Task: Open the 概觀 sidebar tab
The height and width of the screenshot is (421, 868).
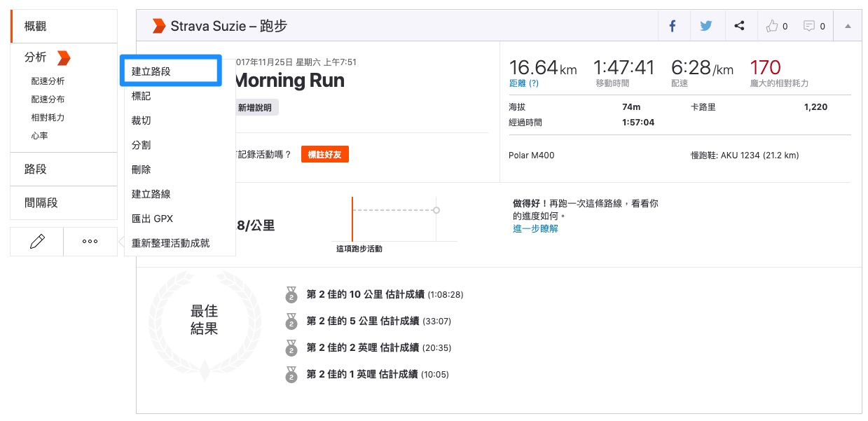Action: click(36, 27)
